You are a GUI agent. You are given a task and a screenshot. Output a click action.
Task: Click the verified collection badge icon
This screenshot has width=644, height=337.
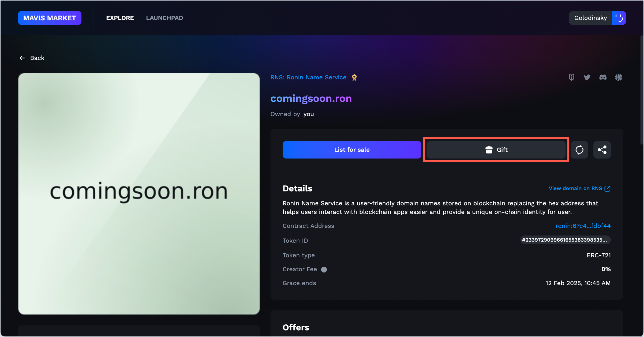point(354,77)
